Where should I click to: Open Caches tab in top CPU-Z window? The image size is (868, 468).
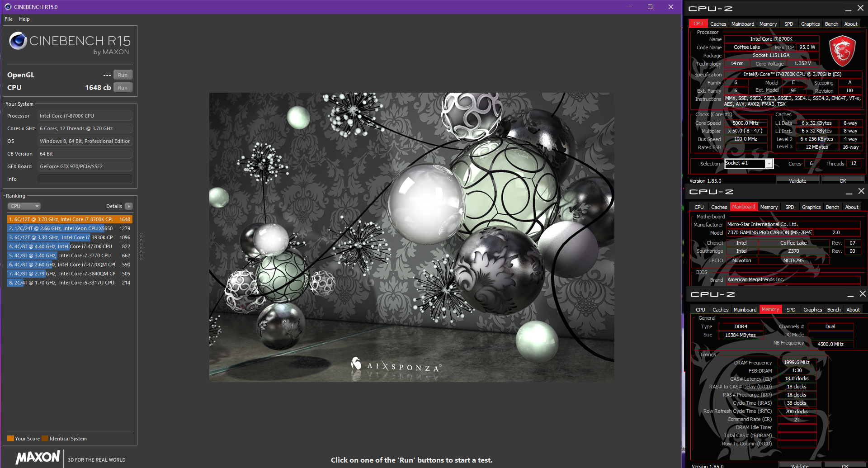tap(718, 24)
